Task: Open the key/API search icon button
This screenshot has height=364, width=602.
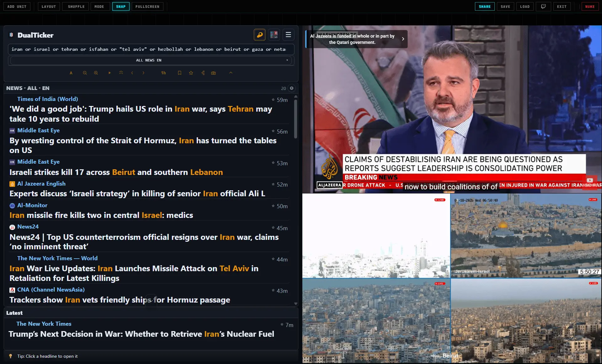Action: pyautogui.click(x=260, y=35)
